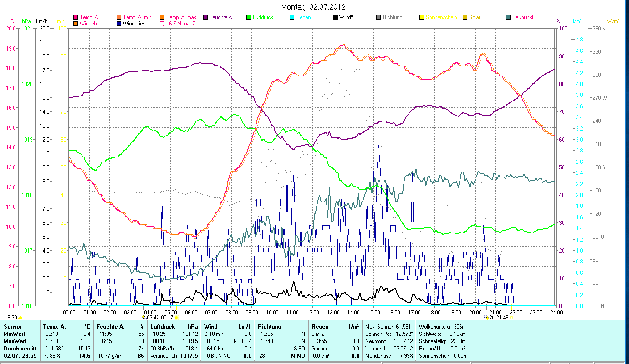Click the Solar legend swatch
Viewport: 629px width, 364px height.
(x=465, y=17)
